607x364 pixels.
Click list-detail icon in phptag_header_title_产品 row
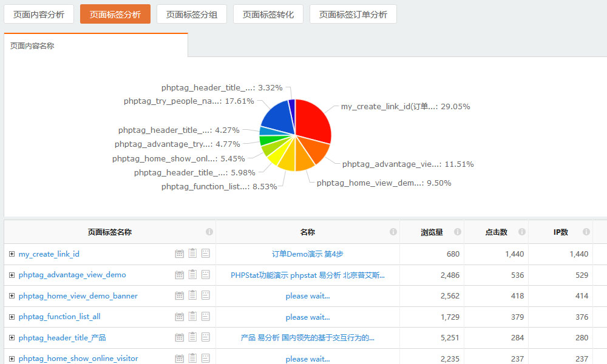(206, 337)
